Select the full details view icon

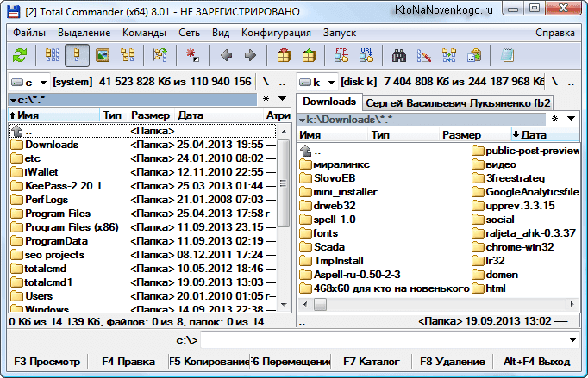point(77,55)
